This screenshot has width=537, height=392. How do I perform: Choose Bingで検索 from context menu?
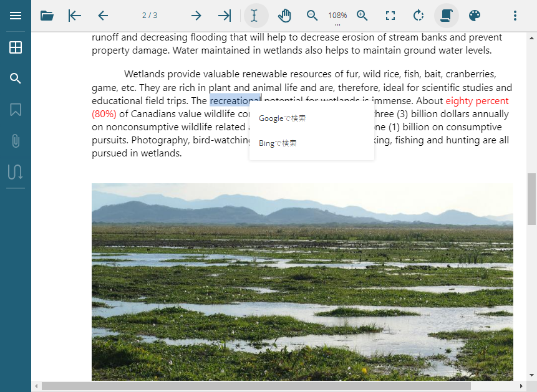tap(312, 143)
